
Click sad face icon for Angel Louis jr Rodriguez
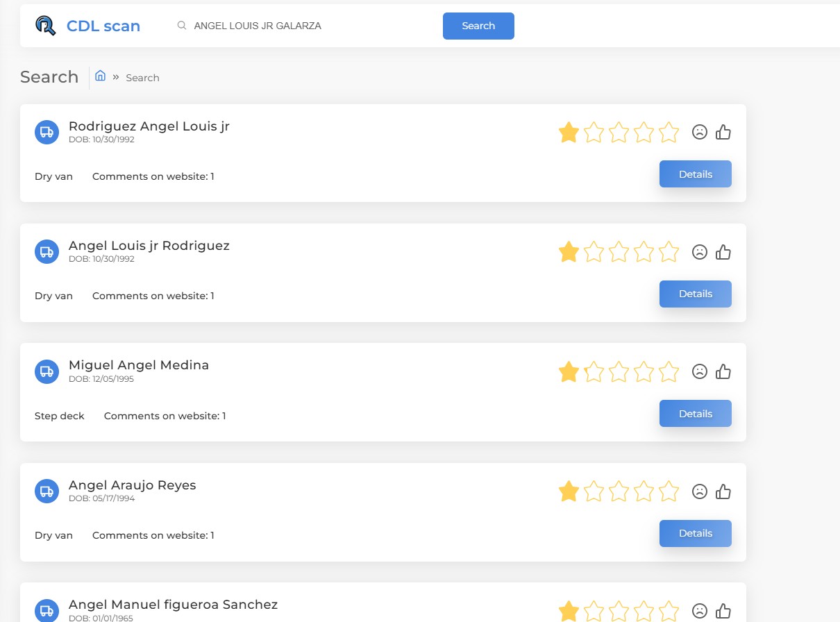(700, 252)
